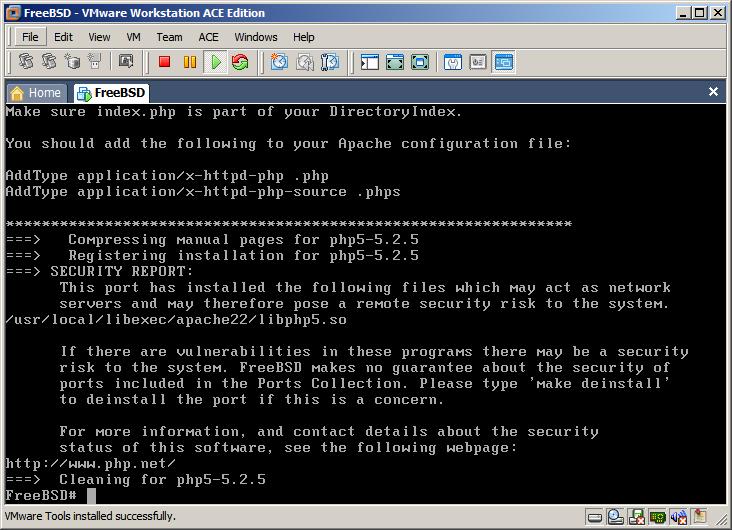Click the green Power On play button
Screen dimensions: 732x530
point(216,62)
